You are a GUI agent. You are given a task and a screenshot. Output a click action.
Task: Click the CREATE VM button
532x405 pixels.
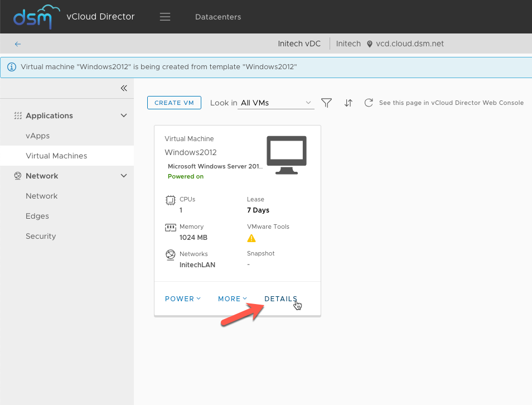pos(174,103)
